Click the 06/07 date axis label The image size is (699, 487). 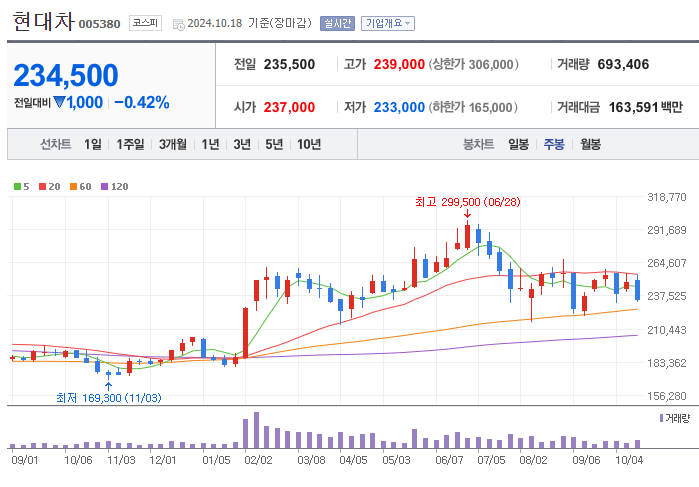coord(449,460)
